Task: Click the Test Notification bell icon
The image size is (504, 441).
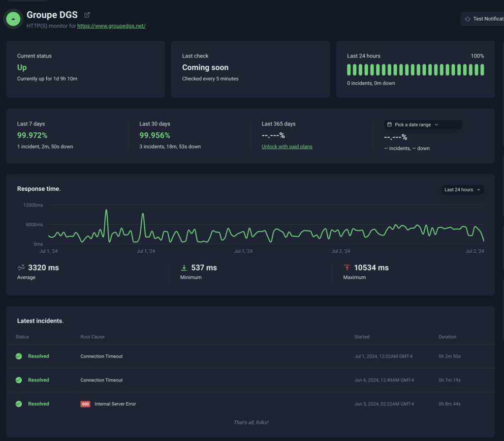Action: click(468, 19)
